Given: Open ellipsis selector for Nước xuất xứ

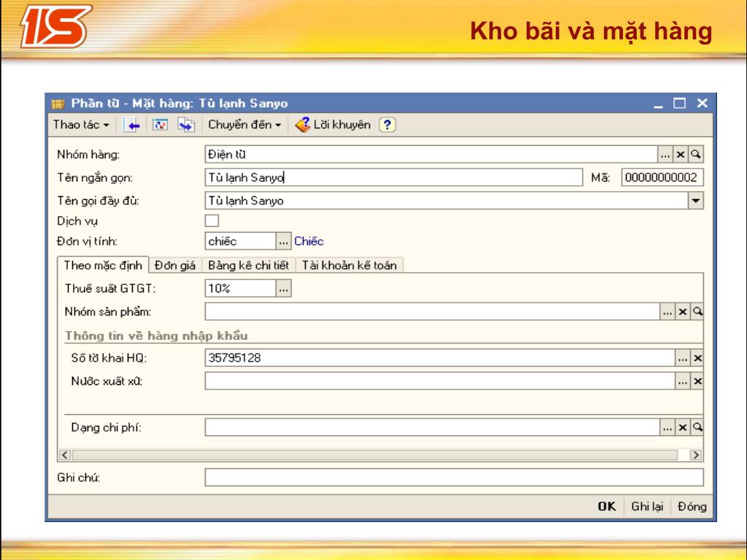Looking at the screenshot, I should click(x=683, y=381).
